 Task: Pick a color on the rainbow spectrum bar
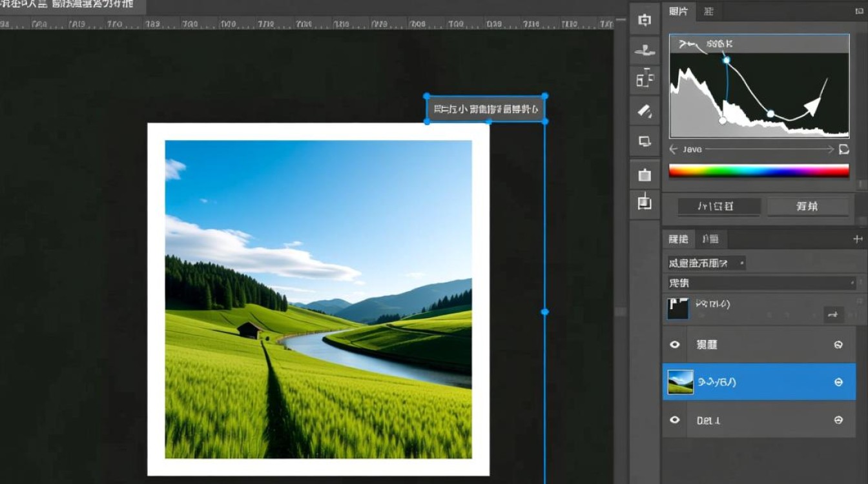click(x=759, y=171)
